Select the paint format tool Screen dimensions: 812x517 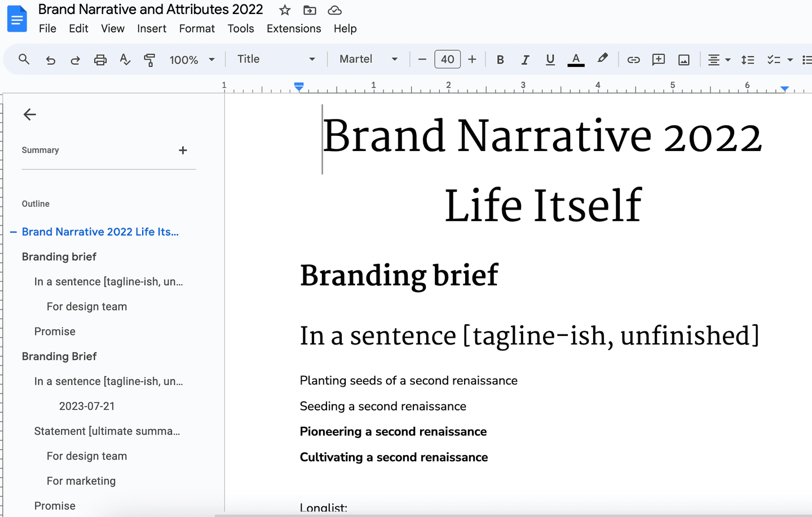[x=149, y=59]
